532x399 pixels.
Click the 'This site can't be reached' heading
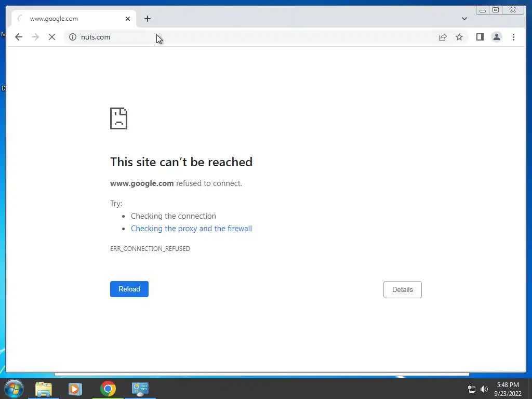[181, 162]
